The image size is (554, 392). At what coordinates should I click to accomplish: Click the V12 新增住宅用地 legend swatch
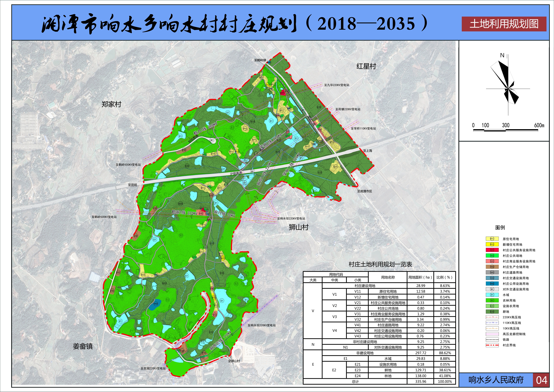tap(492, 244)
